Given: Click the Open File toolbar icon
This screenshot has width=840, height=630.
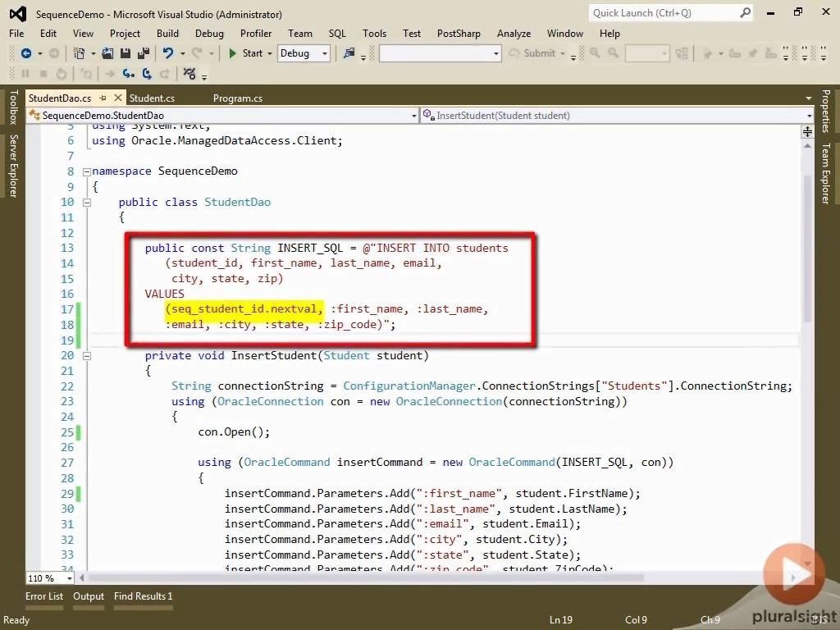Looking at the screenshot, I should pos(107,53).
